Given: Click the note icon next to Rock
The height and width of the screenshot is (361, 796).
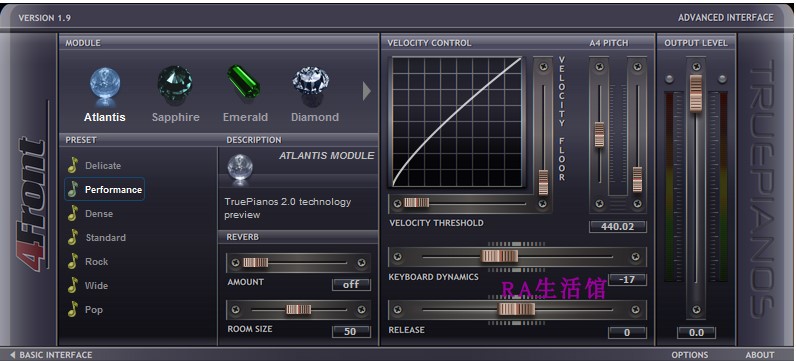Looking at the screenshot, I should tap(73, 261).
